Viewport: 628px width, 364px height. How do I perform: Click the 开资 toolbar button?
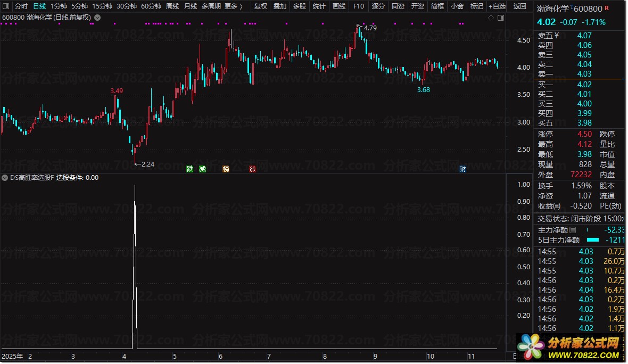click(418, 6)
